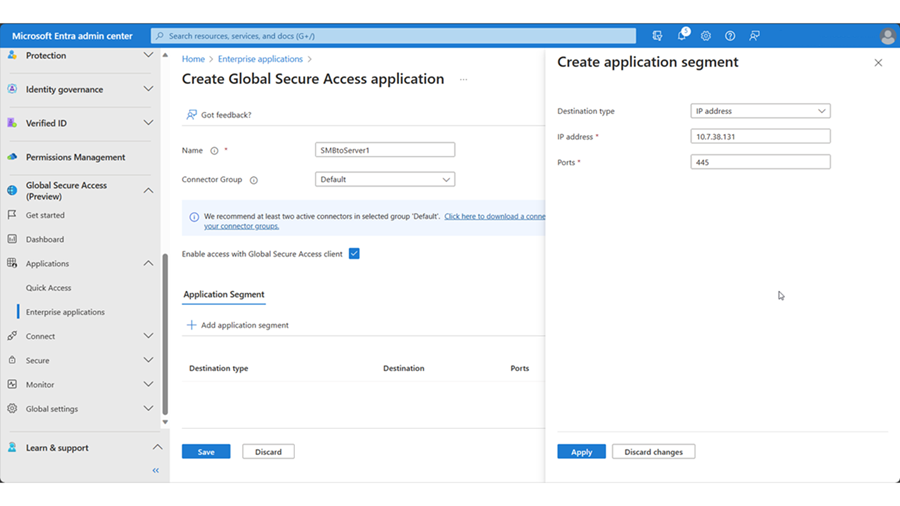Open the Connector Group Default dropdown
900x506 pixels.
point(385,179)
